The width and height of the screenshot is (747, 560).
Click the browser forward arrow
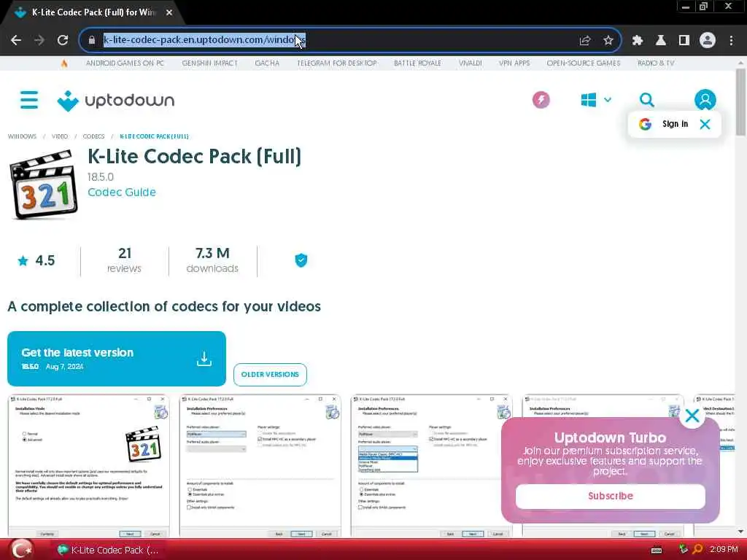pyautogui.click(x=39, y=40)
